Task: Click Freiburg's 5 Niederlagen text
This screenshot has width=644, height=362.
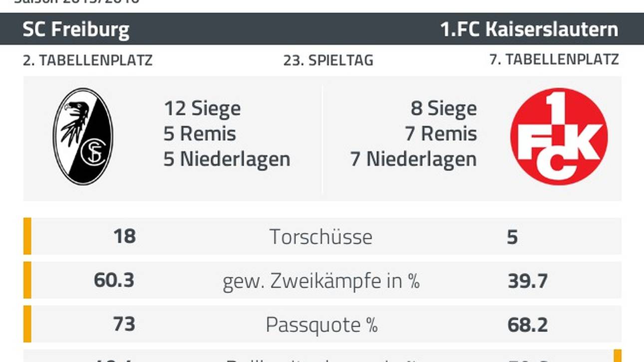Action: coord(227,160)
